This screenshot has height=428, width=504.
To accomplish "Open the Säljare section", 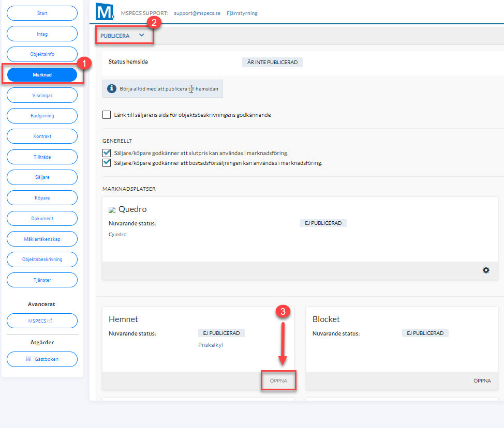I will pos(42,177).
